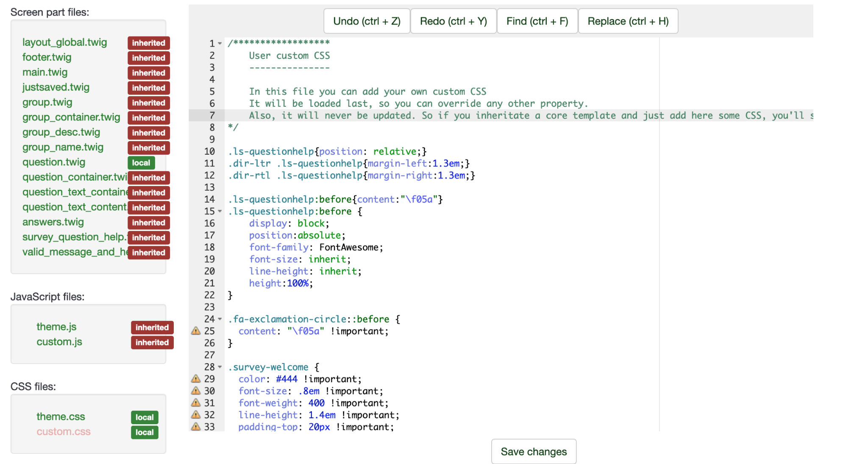Screen dimensions: 868x464
Task: Open group_container.twig file
Action: coord(71,117)
